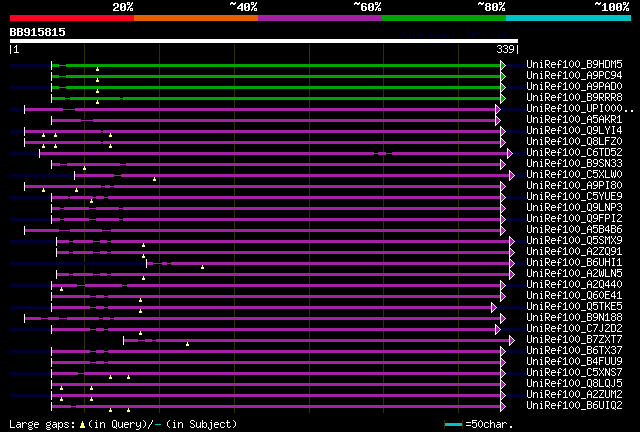Viewport: 640px width, 432px height.
Task: Click the 339 query end position label
Action: pyautogui.click(x=505, y=49)
